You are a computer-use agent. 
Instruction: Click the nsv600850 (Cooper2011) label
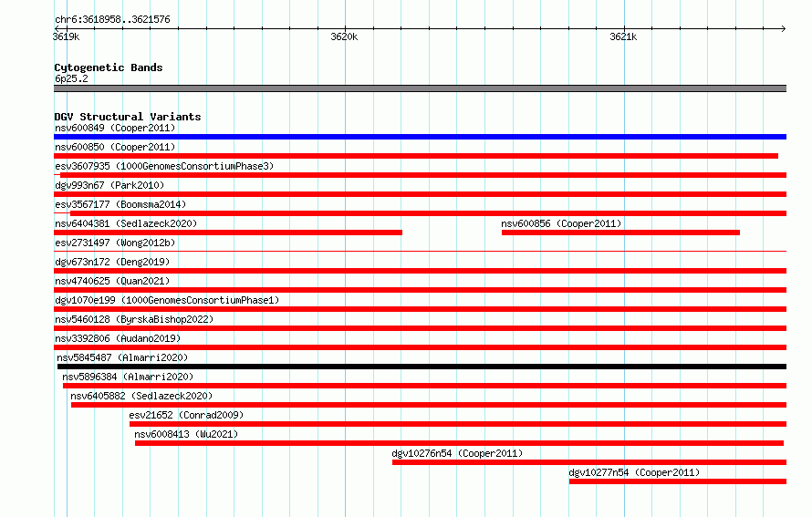(115, 147)
